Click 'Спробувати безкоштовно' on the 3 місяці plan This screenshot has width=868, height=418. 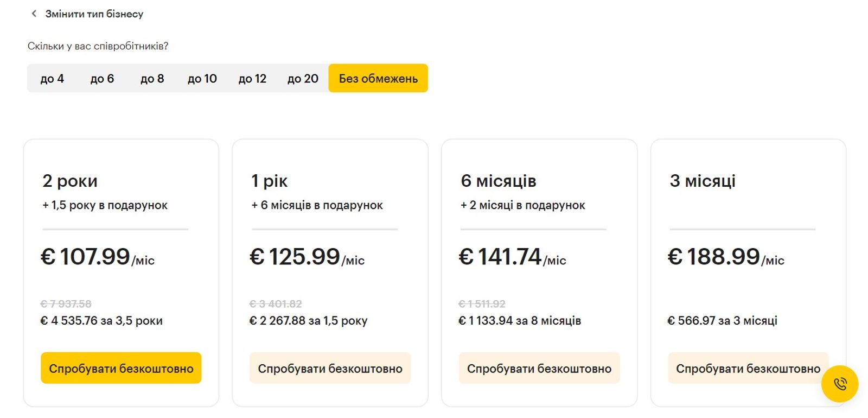point(748,368)
